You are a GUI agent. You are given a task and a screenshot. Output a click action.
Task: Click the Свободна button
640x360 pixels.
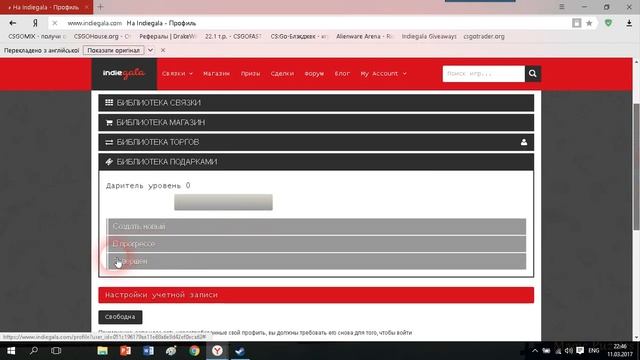pyautogui.click(x=120, y=317)
